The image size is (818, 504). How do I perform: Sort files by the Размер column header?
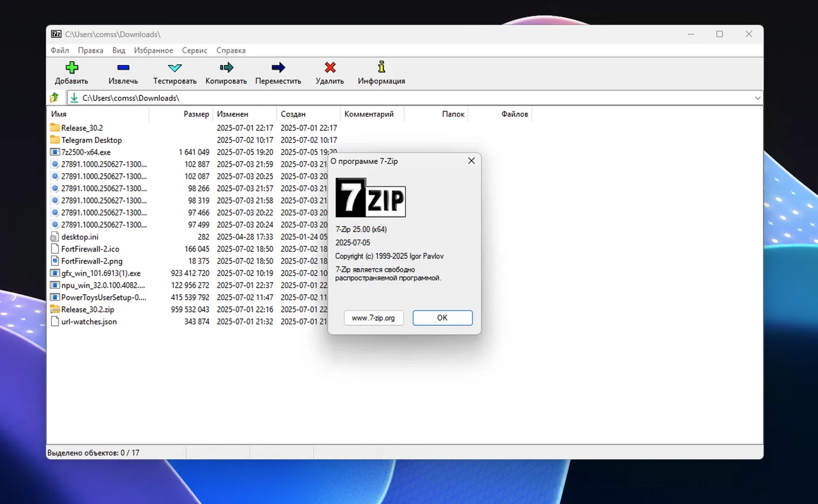point(181,114)
